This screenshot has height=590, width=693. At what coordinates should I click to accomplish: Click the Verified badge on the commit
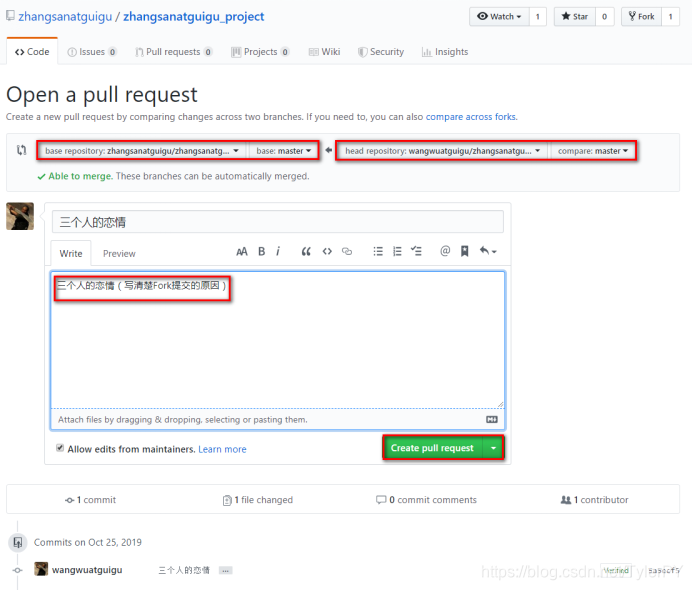tap(616, 571)
